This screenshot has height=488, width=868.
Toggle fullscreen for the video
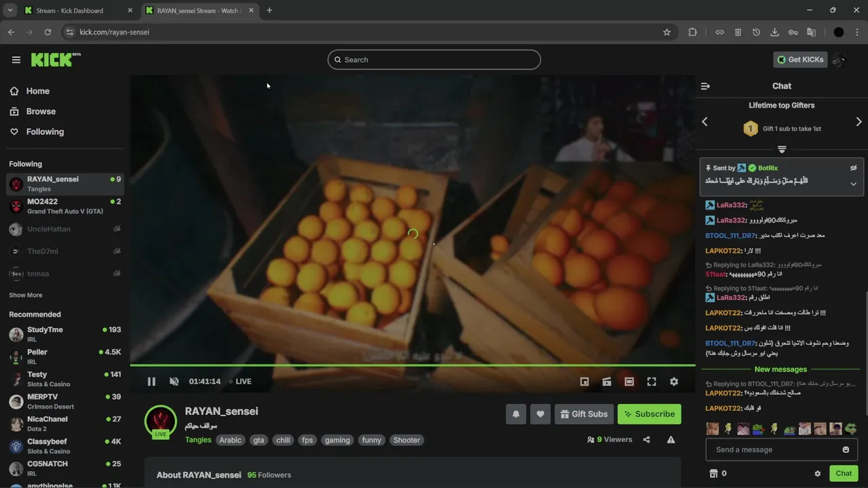pos(652,382)
